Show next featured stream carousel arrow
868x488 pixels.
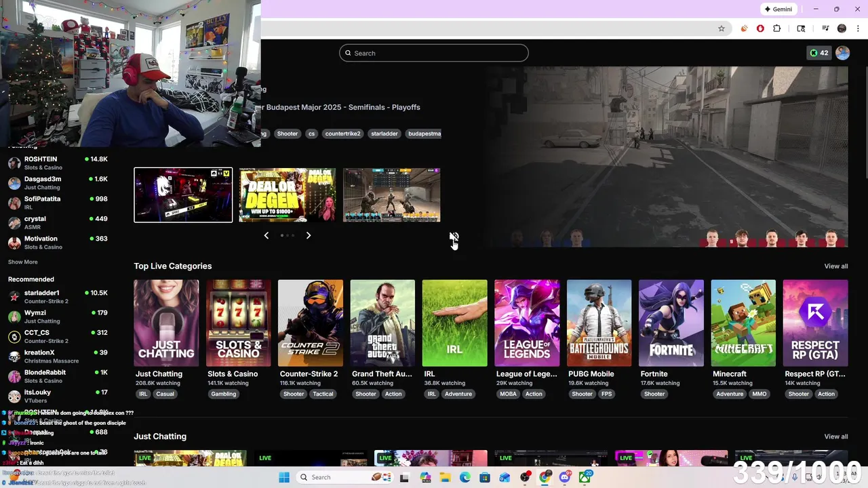point(309,235)
